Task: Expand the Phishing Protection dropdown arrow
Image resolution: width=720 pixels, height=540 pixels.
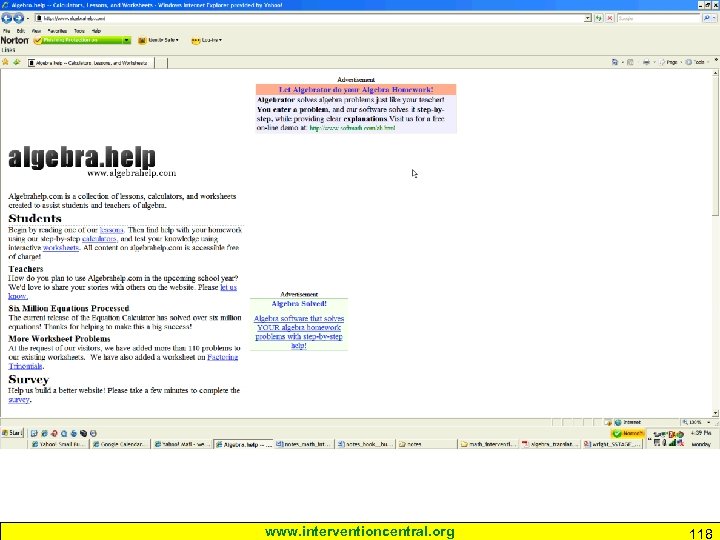Action: pos(126,40)
